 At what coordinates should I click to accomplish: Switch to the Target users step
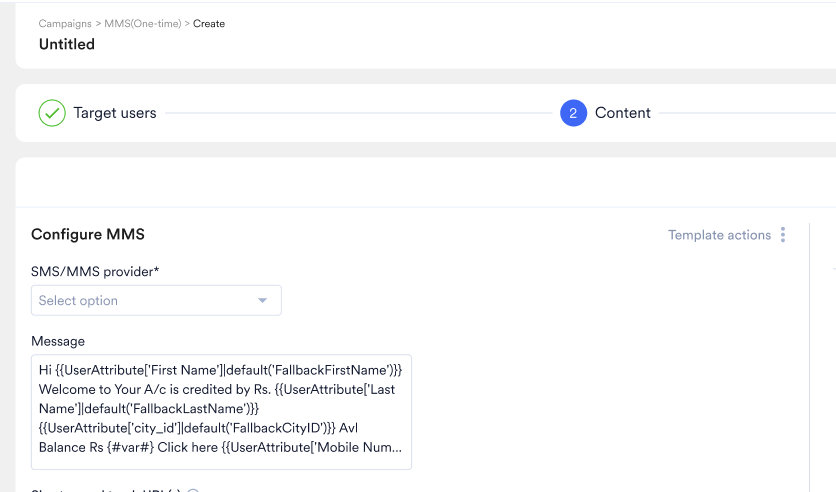pyautogui.click(x=115, y=113)
